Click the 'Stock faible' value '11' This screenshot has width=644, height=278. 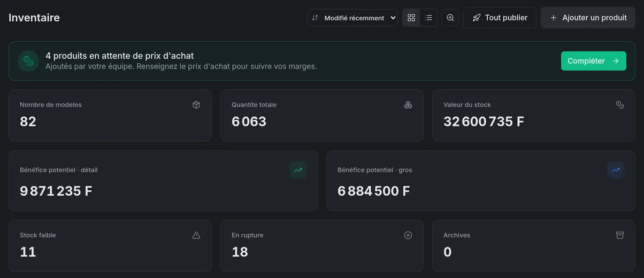pyautogui.click(x=28, y=252)
